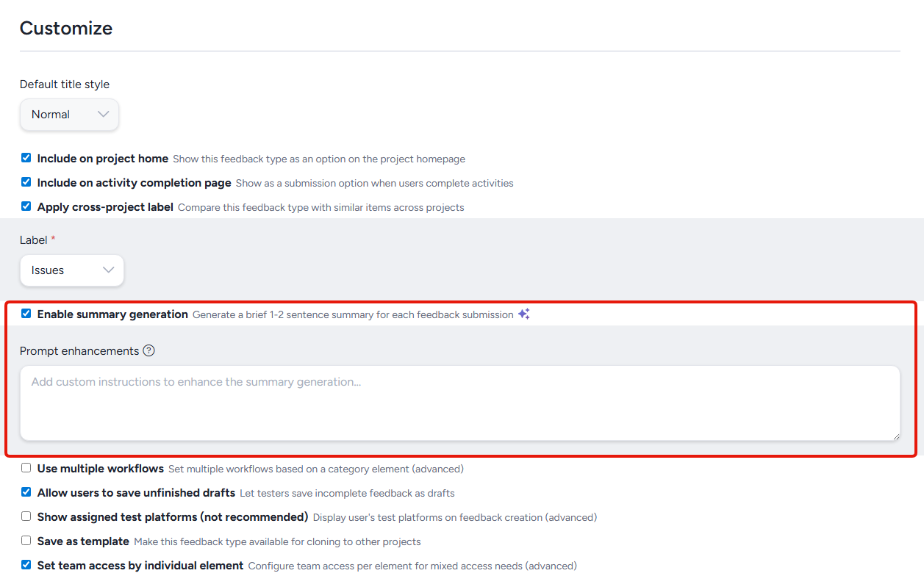Click into the Prompt enhancements text area

tap(459, 403)
